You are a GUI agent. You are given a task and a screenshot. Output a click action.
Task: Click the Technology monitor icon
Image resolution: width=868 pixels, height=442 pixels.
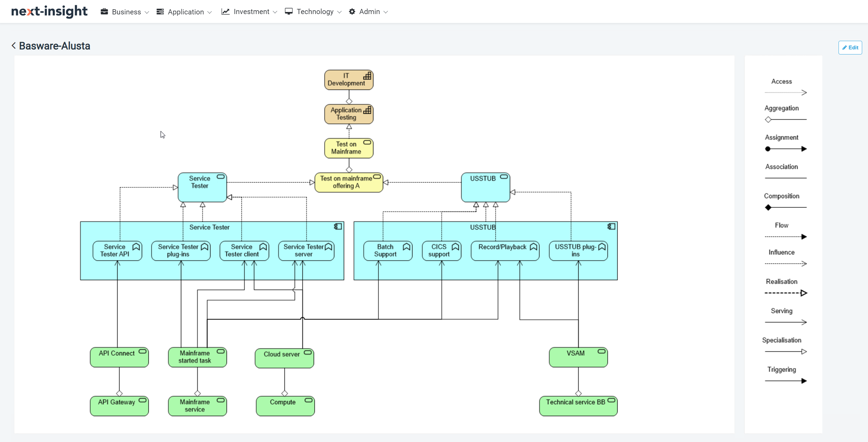[289, 12]
